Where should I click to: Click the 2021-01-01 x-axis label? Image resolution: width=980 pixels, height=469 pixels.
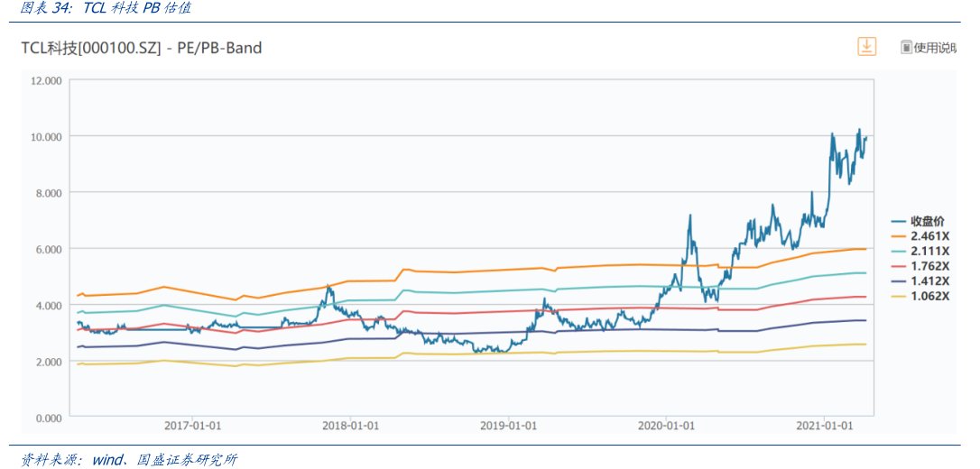[825, 426]
